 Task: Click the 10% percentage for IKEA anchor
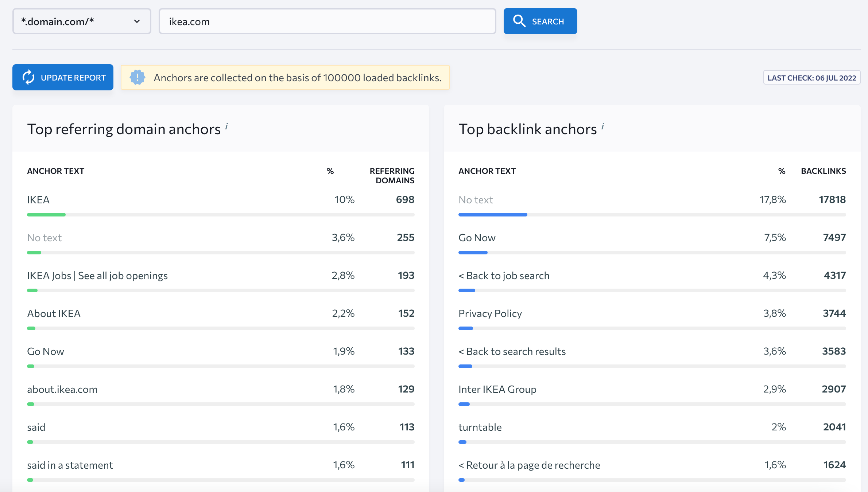click(x=345, y=199)
